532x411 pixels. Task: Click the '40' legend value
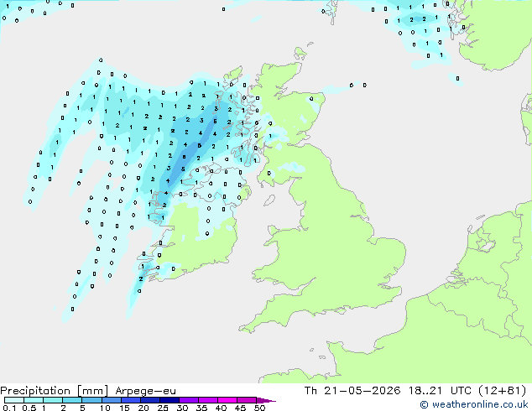(x=222, y=408)
